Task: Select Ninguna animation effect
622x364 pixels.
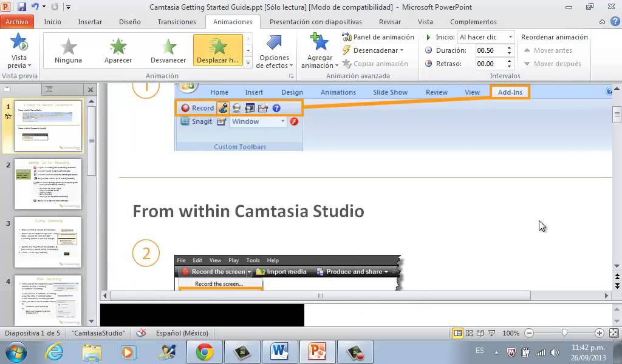Action: 68,50
